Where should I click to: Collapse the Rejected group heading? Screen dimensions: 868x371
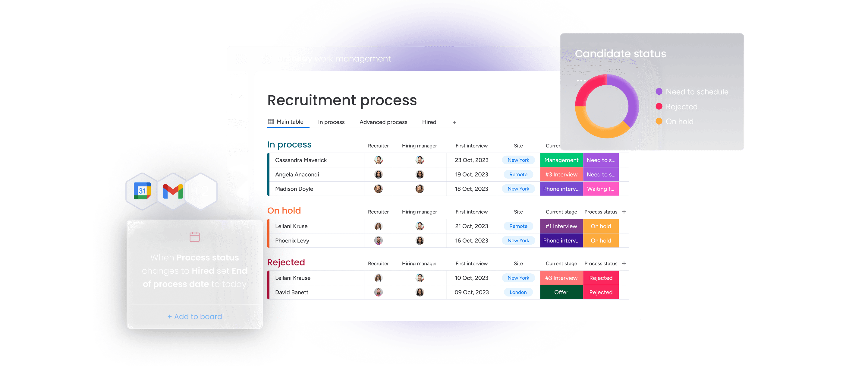tap(286, 262)
